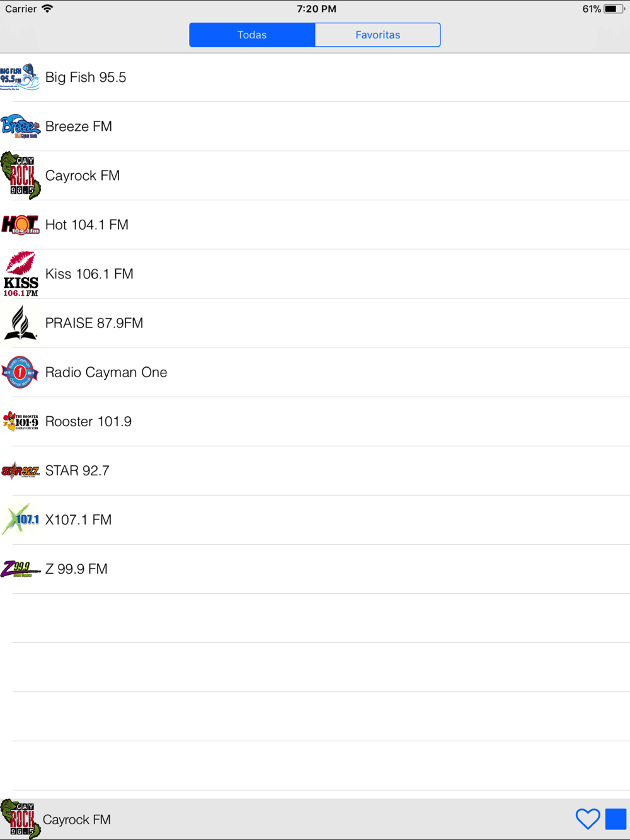
Task: Stop playback with the blue square button
Action: pyautogui.click(x=616, y=819)
